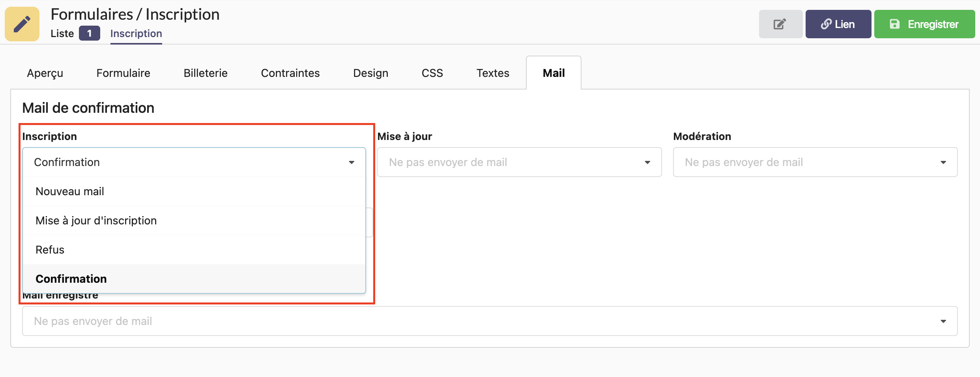Switch to the Design tab
Viewport: 980px width, 377px height.
(370, 73)
